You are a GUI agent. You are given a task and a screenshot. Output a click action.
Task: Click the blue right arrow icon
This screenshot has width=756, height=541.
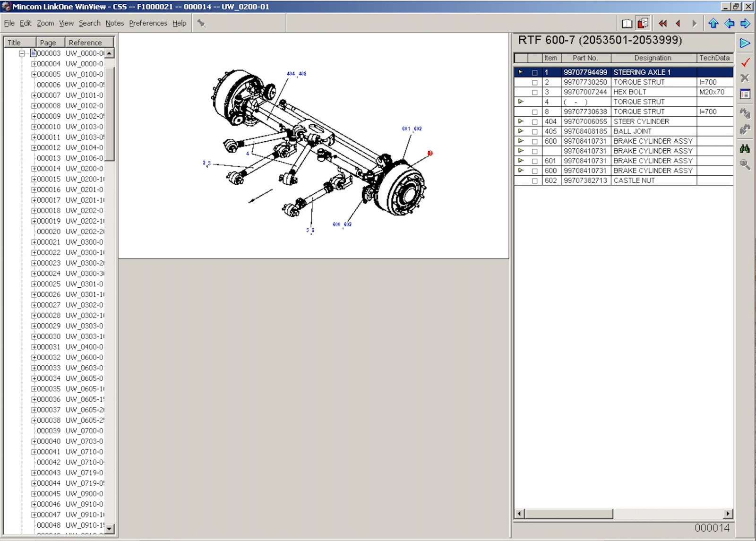[745, 23]
